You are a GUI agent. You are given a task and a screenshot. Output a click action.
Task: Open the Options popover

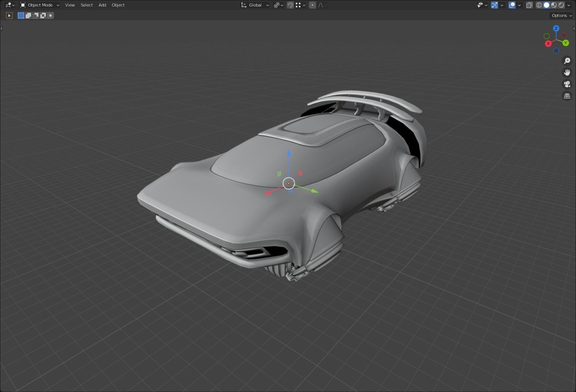pos(562,16)
